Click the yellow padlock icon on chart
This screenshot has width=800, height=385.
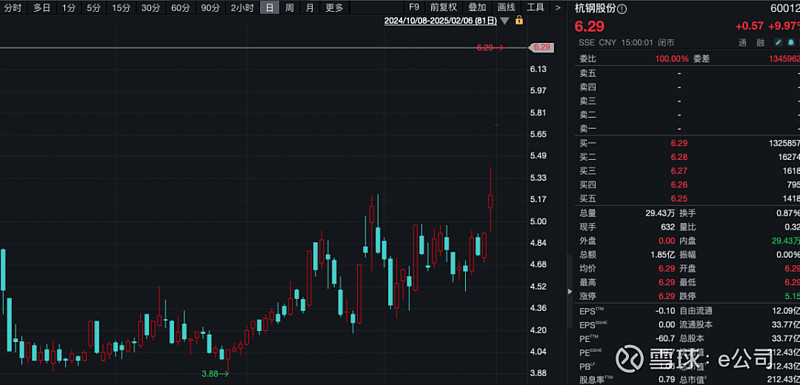(x=519, y=21)
